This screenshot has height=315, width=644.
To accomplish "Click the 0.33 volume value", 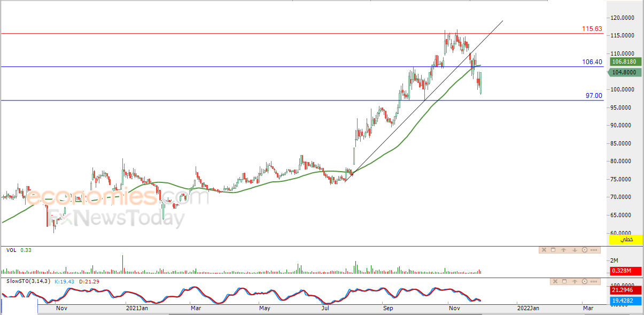I will (26, 250).
